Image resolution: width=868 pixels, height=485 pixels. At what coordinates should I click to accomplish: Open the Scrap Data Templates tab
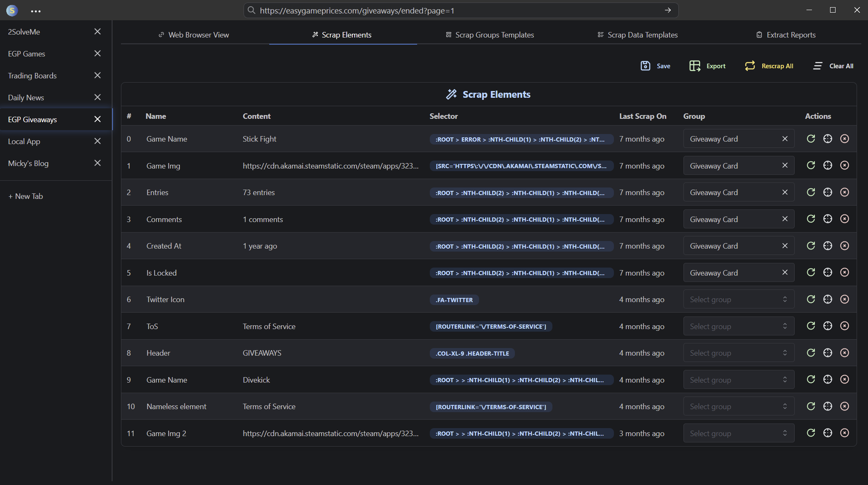point(637,35)
